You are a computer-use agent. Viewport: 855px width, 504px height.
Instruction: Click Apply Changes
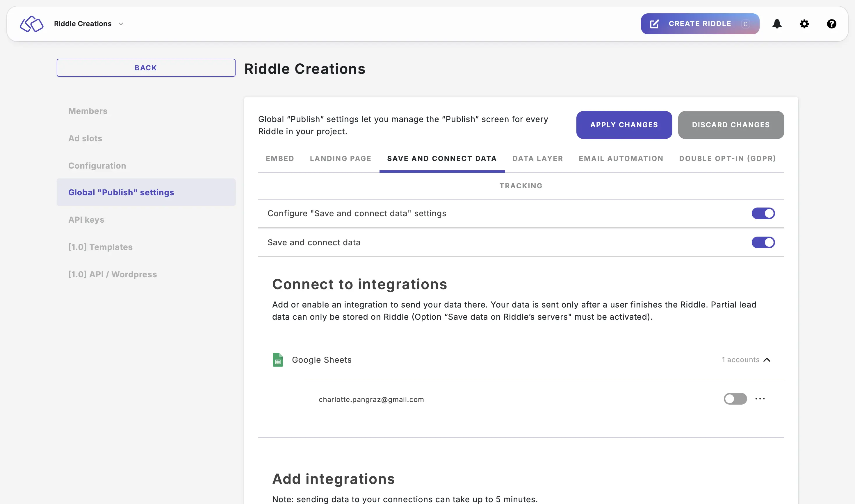coord(624,125)
